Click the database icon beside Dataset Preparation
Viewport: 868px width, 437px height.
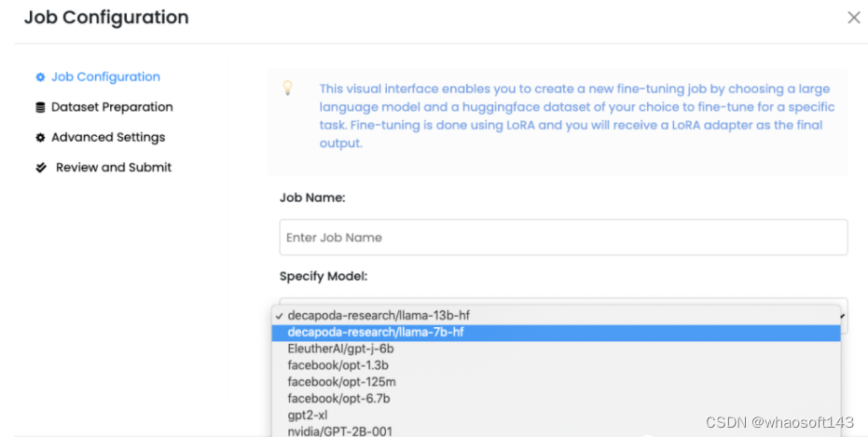40,107
